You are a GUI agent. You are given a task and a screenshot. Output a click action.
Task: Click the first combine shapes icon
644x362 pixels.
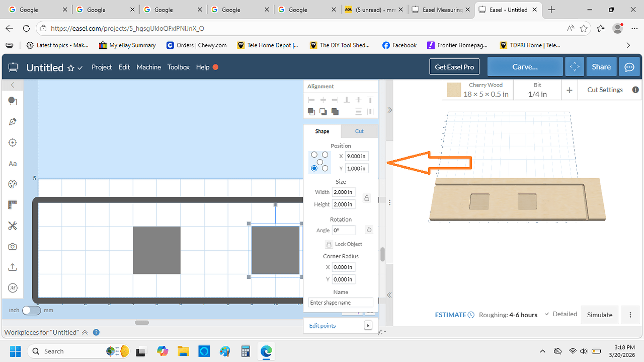tap(311, 112)
